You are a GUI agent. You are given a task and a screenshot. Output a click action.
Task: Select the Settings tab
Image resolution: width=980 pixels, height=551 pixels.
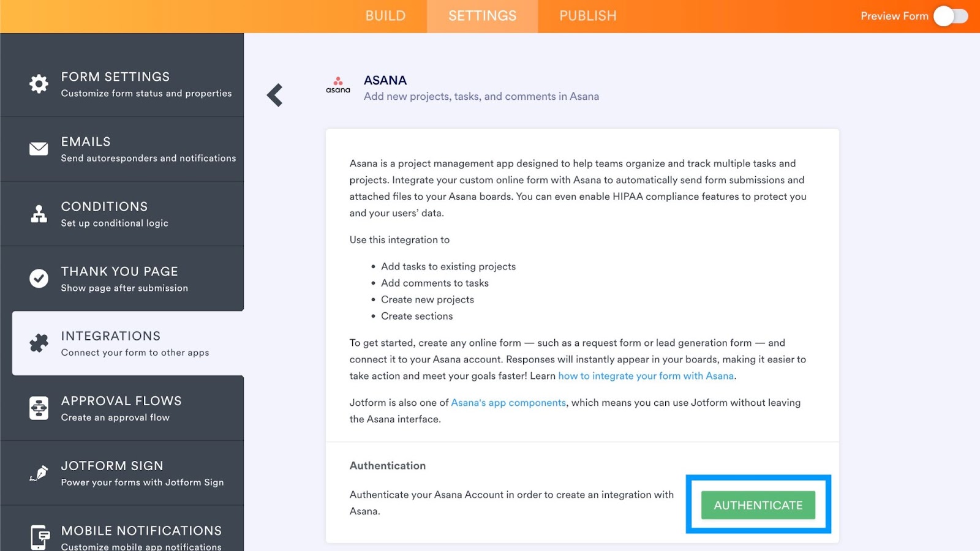482,16
